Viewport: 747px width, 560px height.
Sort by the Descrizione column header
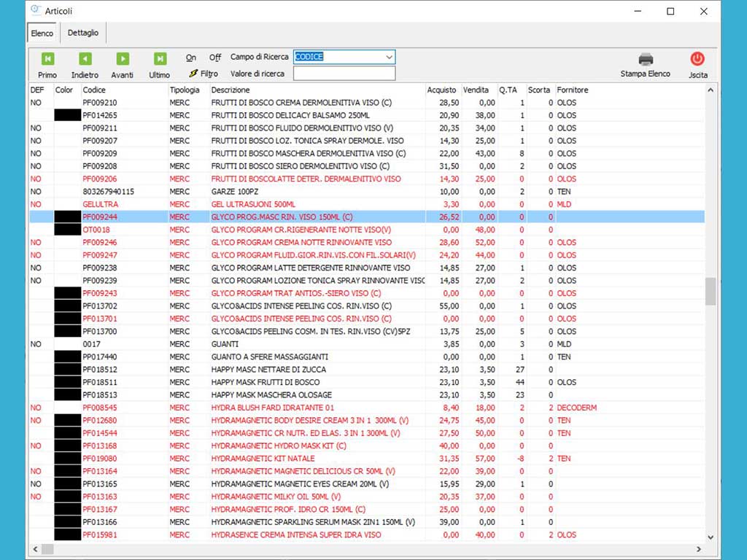[231, 90]
